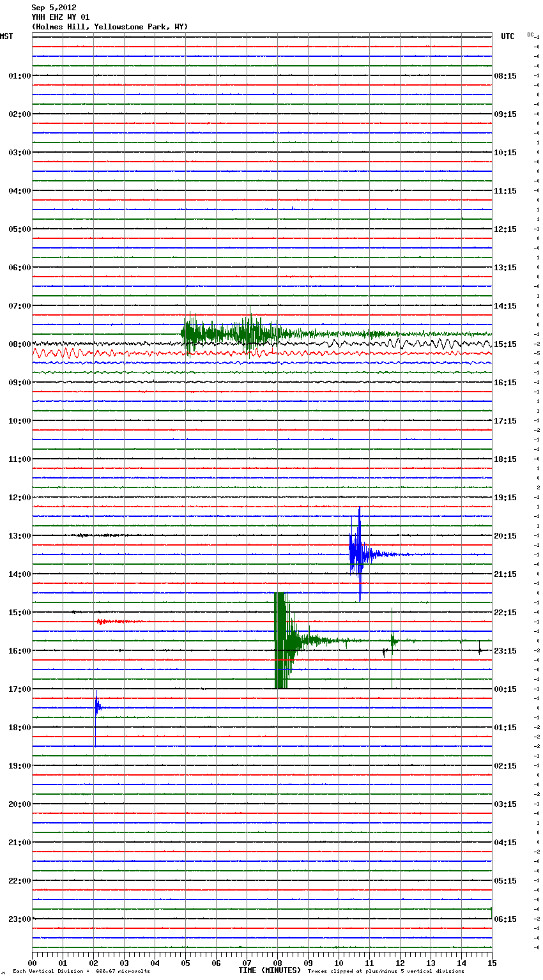543x980 pixels.
Task: Click the UTC '15:15' time label
Action: [505, 344]
